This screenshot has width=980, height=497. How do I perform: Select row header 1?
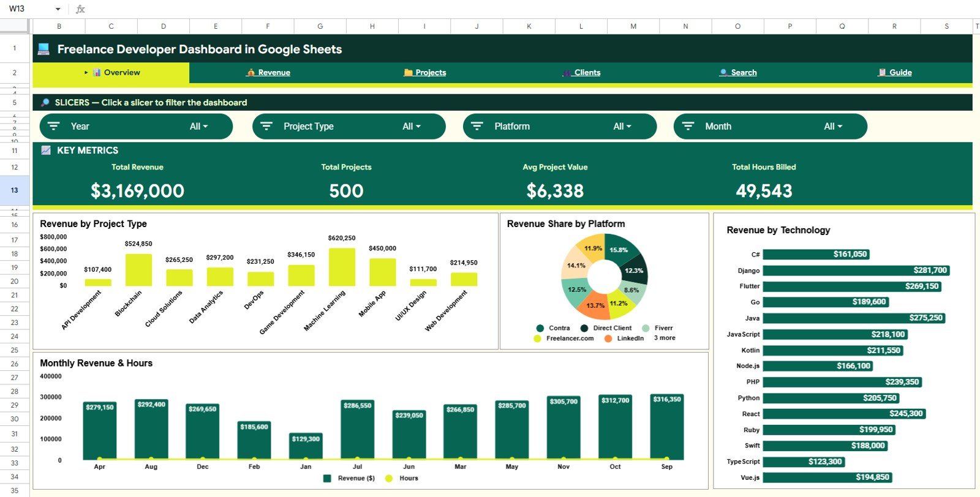pos(15,48)
